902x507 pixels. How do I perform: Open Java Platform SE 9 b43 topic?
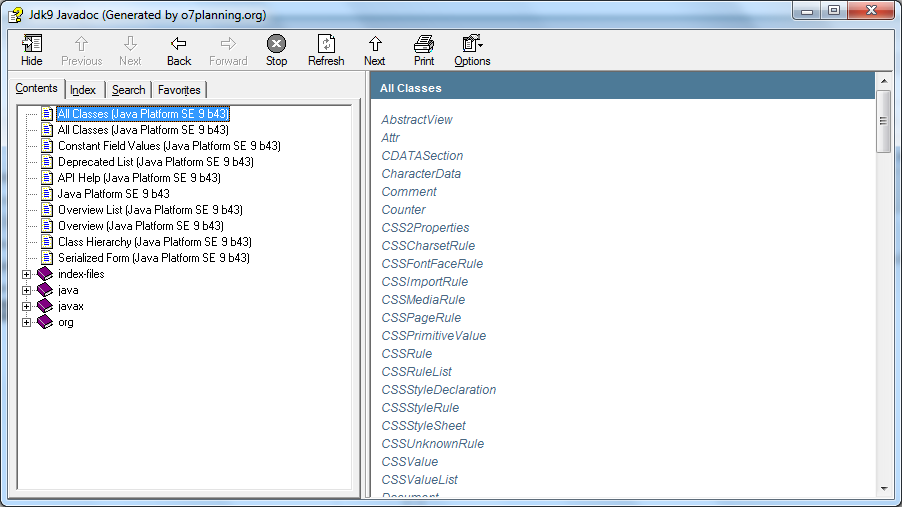click(113, 194)
